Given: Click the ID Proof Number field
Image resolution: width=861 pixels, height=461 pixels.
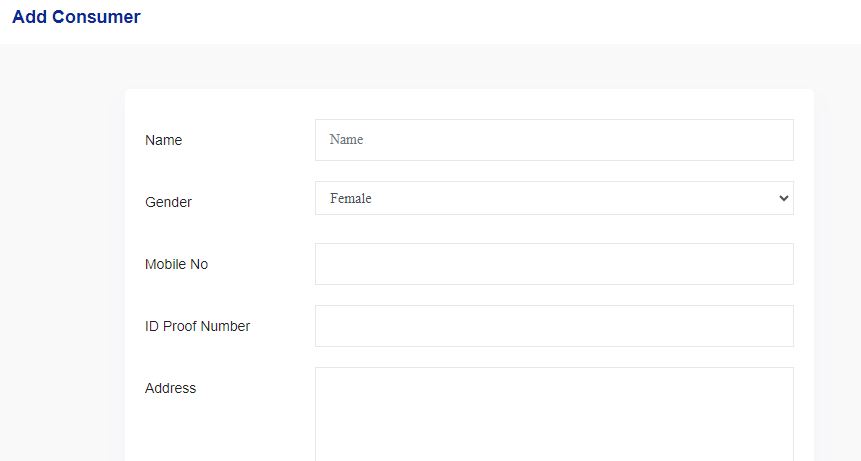Looking at the screenshot, I should [x=554, y=326].
